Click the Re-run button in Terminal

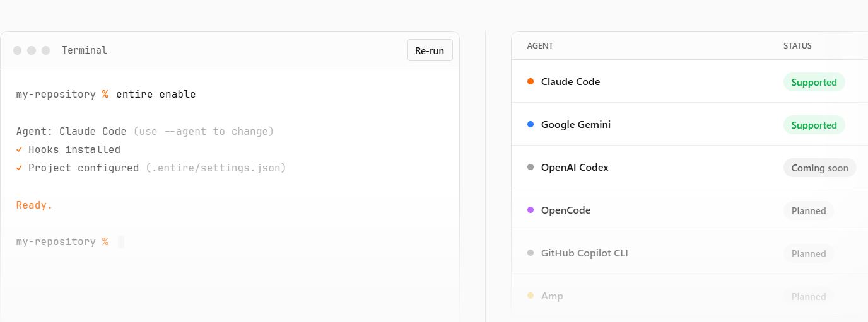click(430, 50)
